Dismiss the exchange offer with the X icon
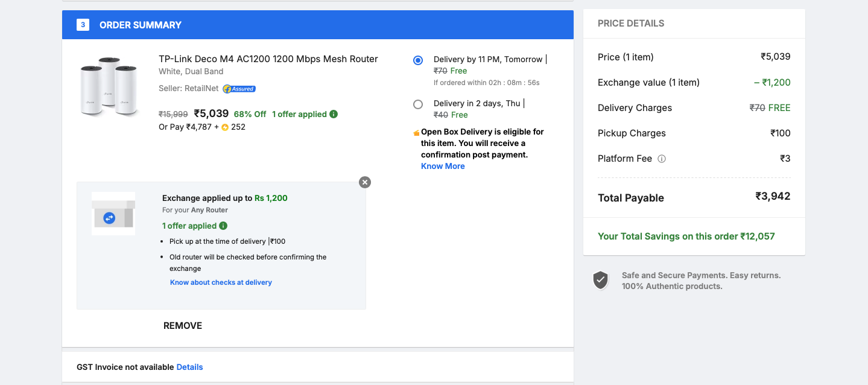Viewport: 868px width, 385px height. [x=365, y=182]
